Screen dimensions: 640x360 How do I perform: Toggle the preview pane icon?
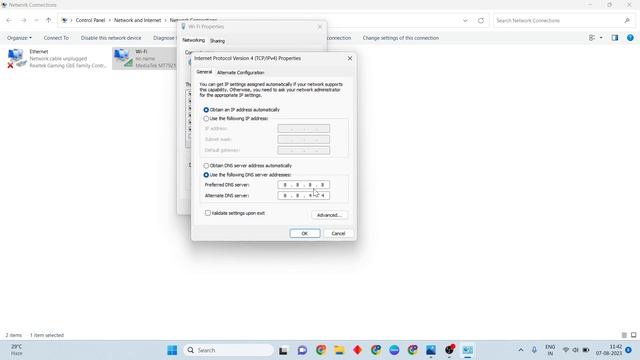point(615,38)
